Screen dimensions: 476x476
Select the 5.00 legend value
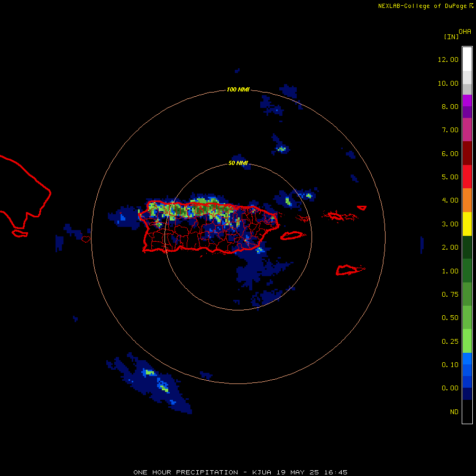[x=450, y=177]
